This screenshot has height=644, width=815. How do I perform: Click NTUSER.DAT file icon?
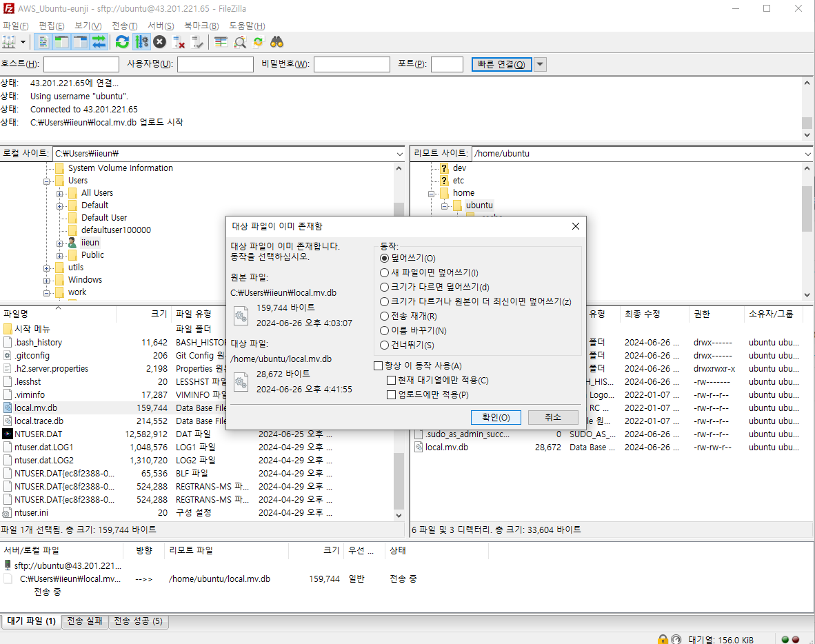coord(8,434)
